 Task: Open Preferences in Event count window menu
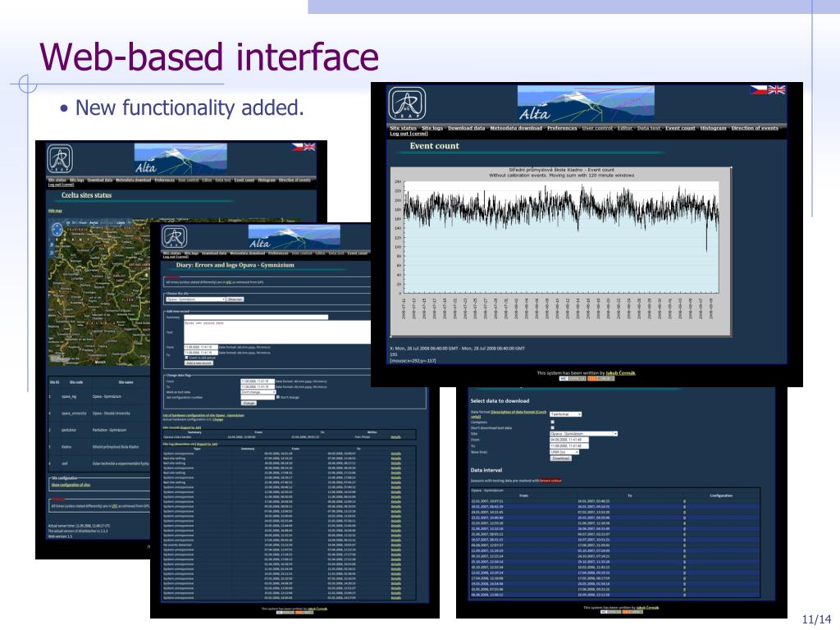coord(562,128)
